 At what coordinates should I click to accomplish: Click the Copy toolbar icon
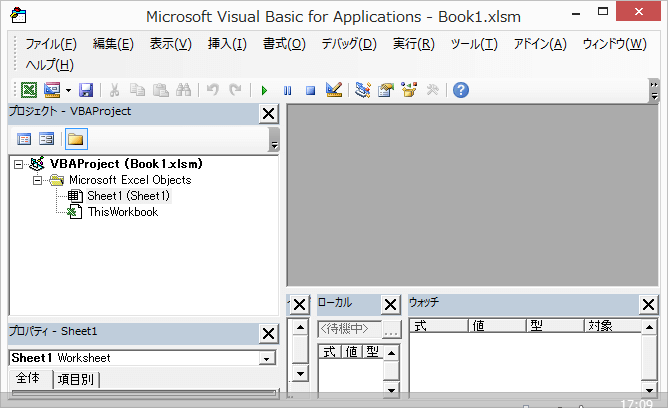click(137, 90)
